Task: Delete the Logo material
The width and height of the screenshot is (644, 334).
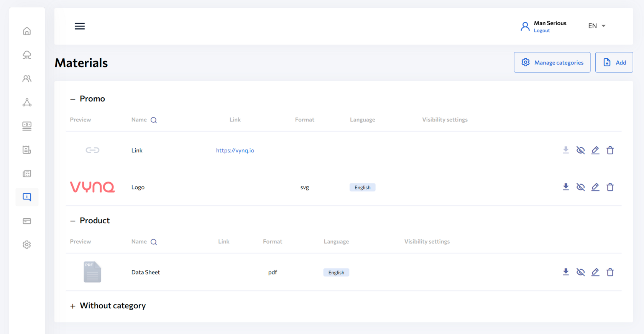Action: coord(610,187)
